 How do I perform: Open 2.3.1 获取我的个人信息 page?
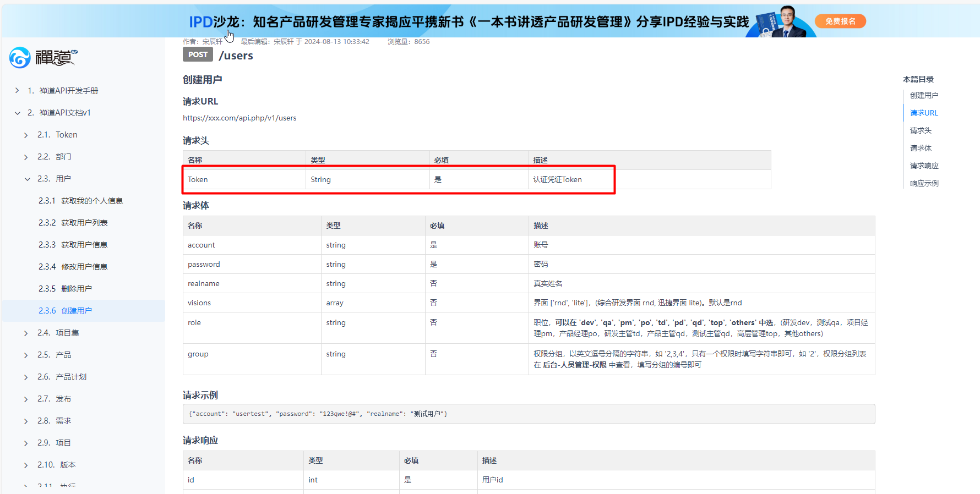[80, 201]
